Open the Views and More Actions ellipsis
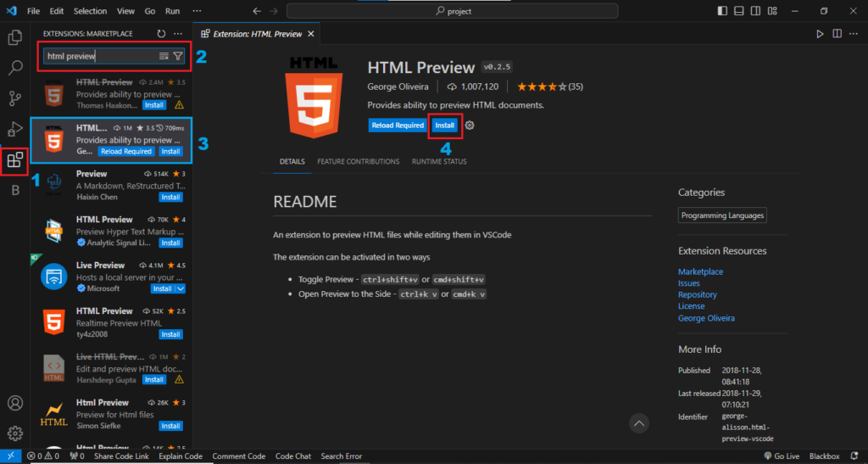This screenshot has height=464, width=868. point(178,34)
